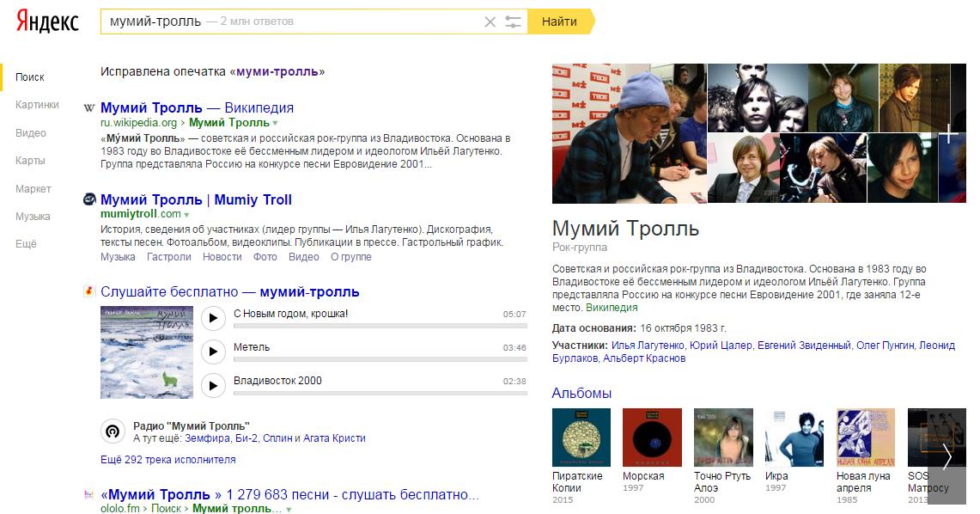Open the Земфира artist link

[x=207, y=438]
